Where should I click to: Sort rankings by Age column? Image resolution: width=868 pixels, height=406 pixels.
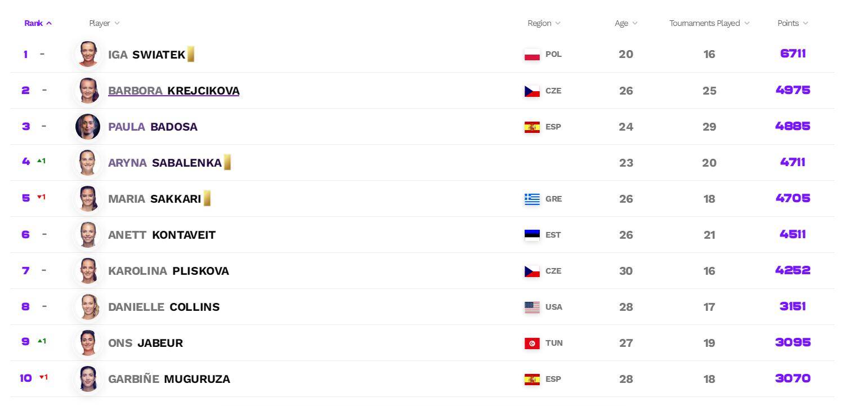(626, 23)
